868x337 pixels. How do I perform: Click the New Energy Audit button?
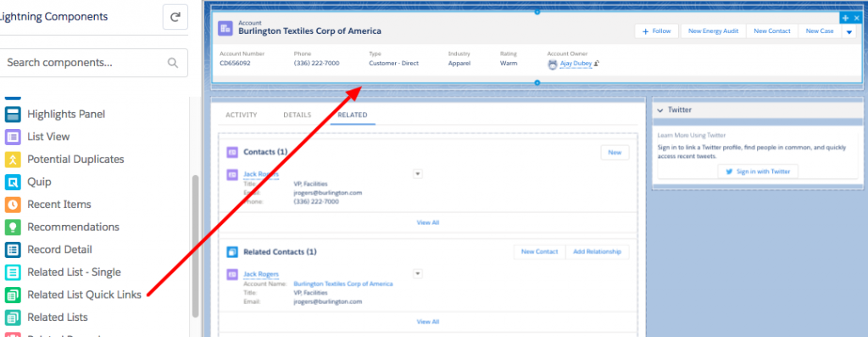click(713, 31)
